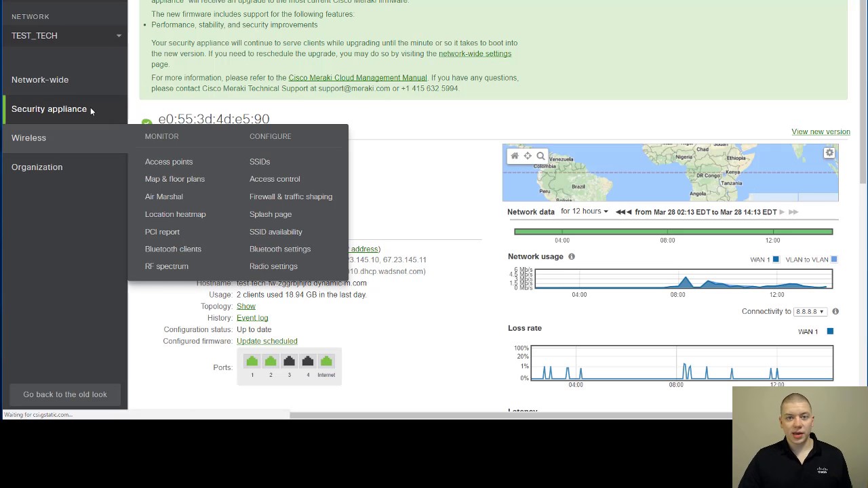The width and height of the screenshot is (868, 488).
Task: Click 'View new version' link
Action: (x=821, y=132)
